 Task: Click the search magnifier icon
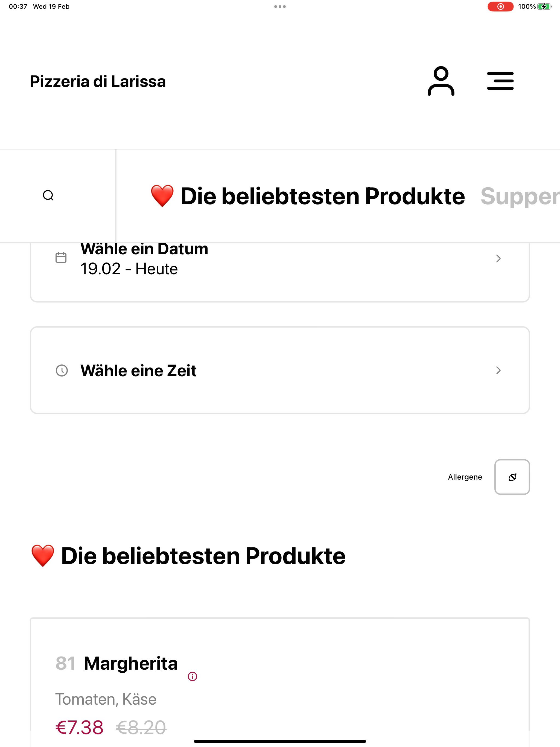point(48,195)
